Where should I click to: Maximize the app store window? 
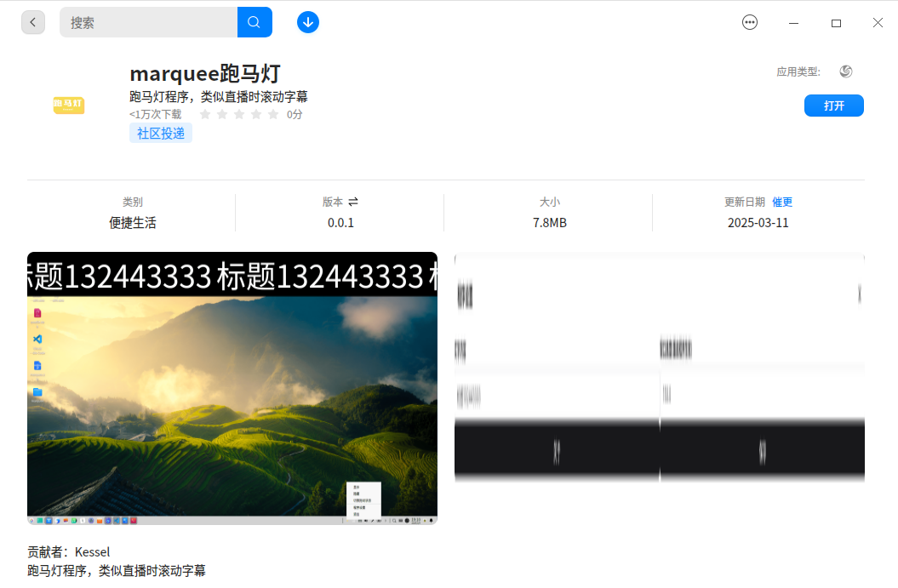[836, 23]
